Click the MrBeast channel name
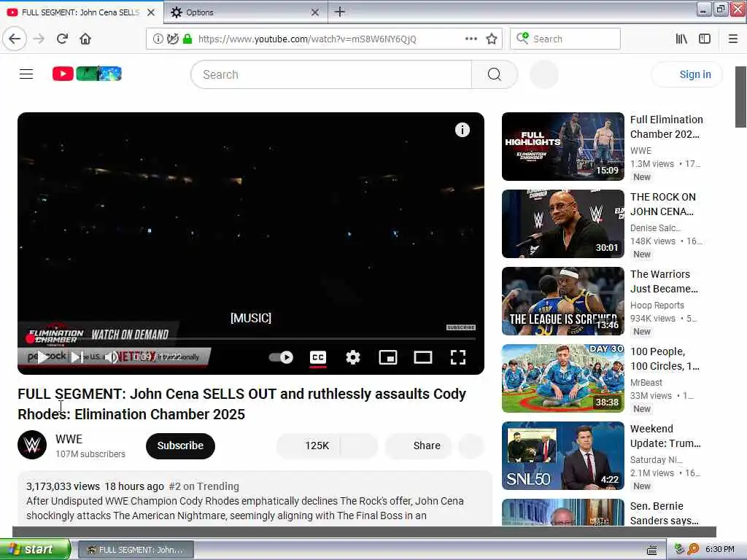This screenshot has width=747, height=560. [646, 382]
